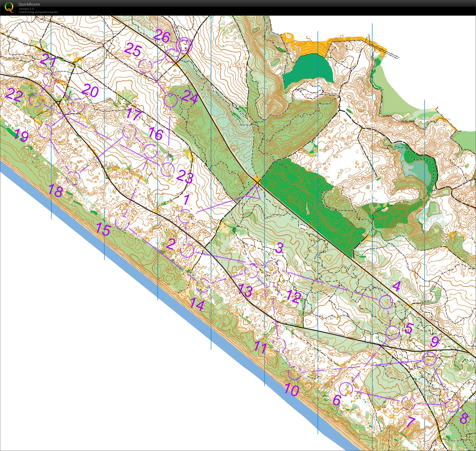The height and width of the screenshot is (451, 476).
Task: Click control number 4 label
Action: [x=396, y=287]
